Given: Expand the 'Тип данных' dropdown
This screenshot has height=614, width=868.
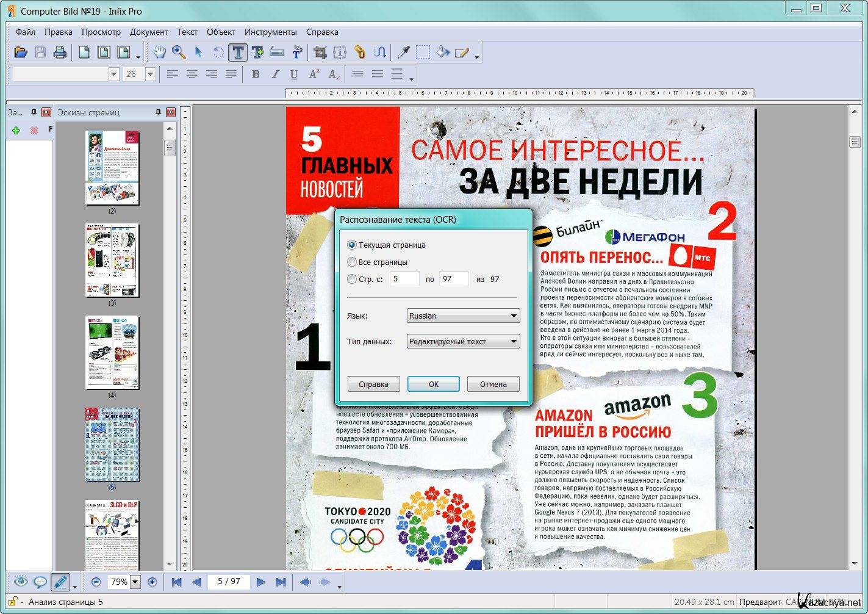Looking at the screenshot, I should 463,341.
